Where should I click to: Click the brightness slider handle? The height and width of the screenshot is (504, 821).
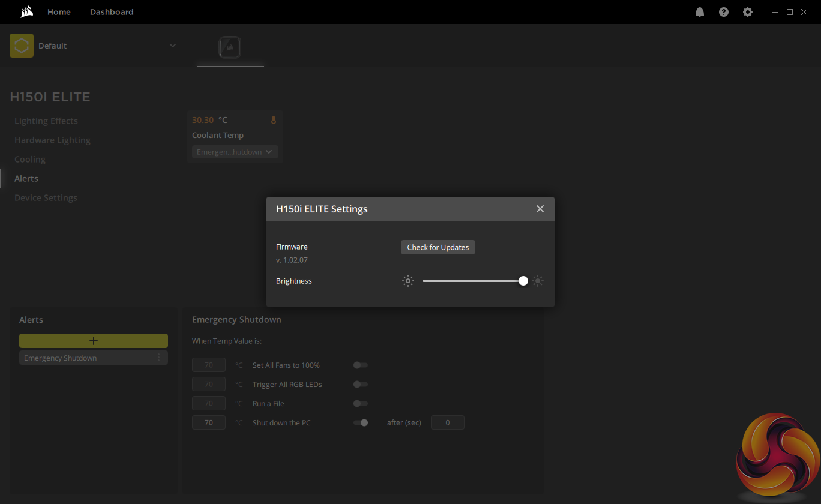point(523,281)
